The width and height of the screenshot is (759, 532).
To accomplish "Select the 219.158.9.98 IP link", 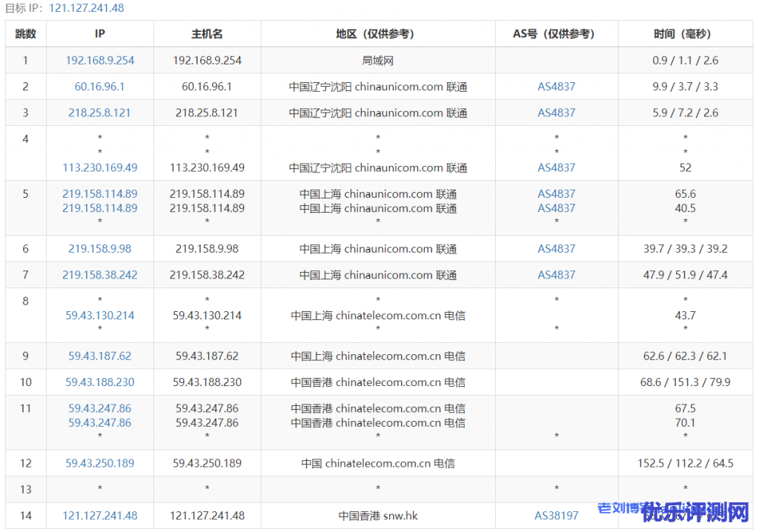I will [x=100, y=249].
